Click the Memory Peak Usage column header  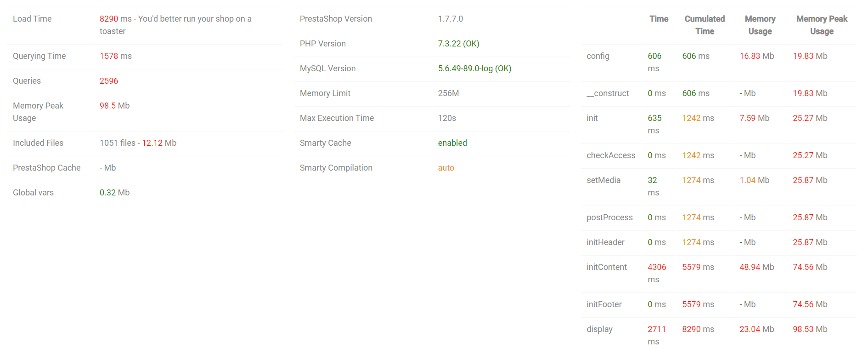click(822, 25)
